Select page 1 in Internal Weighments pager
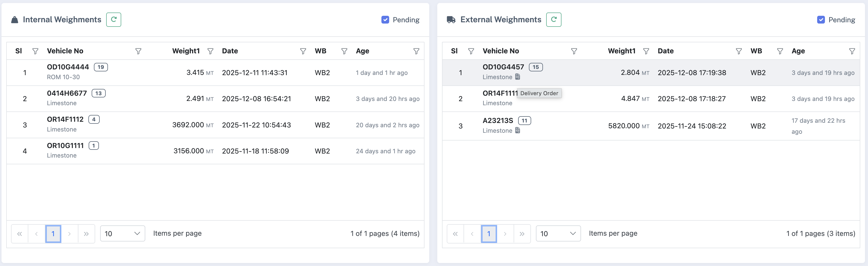 tap(53, 234)
